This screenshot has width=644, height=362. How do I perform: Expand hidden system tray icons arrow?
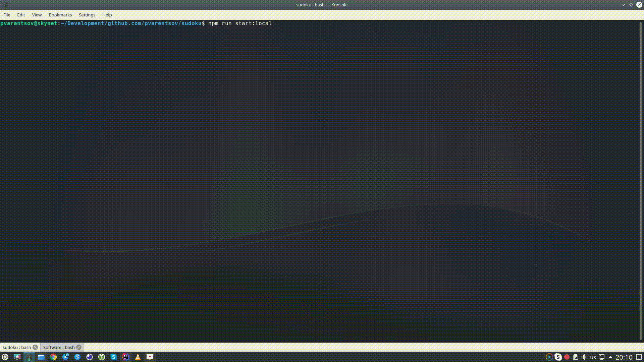[610, 357]
